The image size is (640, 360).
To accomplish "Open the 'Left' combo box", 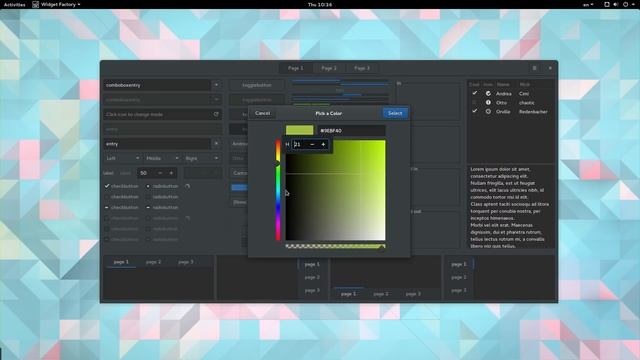I will [x=122, y=158].
